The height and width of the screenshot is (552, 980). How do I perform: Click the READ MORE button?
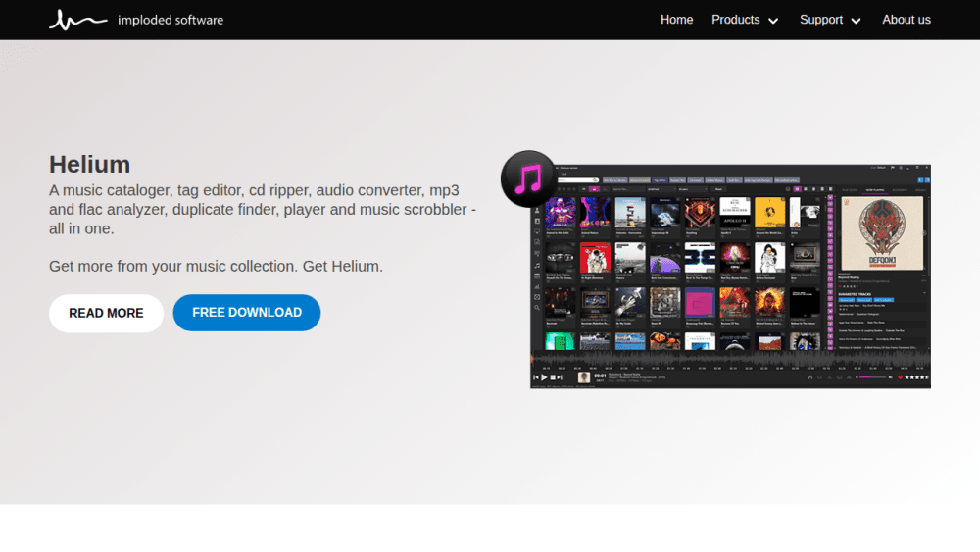coord(106,313)
